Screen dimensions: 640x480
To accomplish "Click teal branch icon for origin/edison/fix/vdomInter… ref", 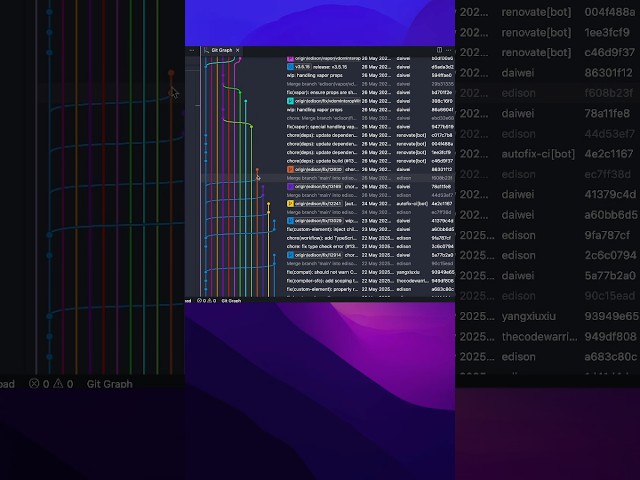I will point(290,101).
